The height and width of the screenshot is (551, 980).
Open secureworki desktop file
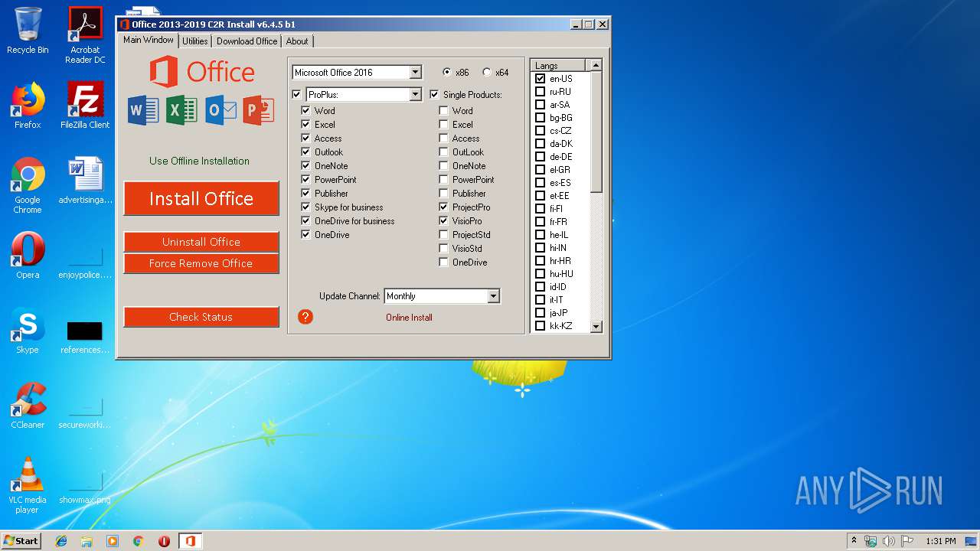tap(85, 412)
